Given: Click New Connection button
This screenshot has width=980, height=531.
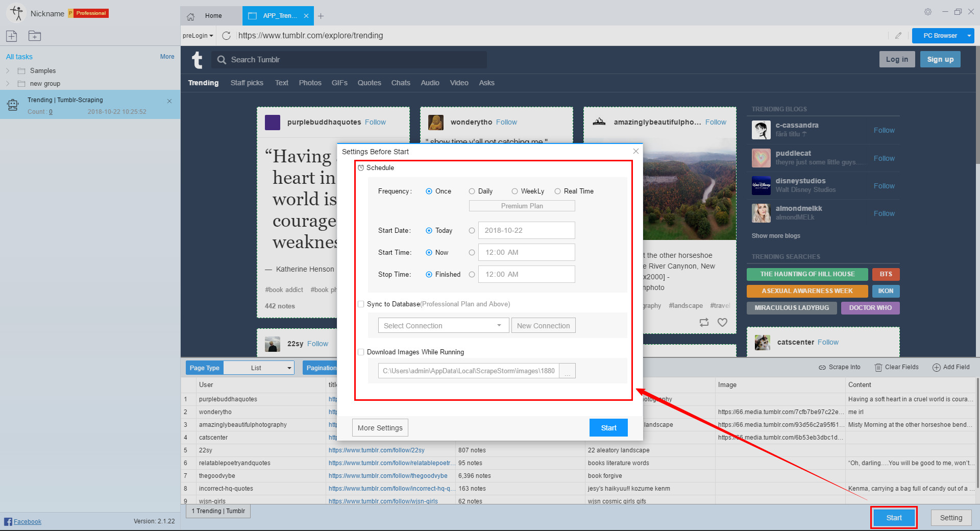Looking at the screenshot, I should coord(543,326).
